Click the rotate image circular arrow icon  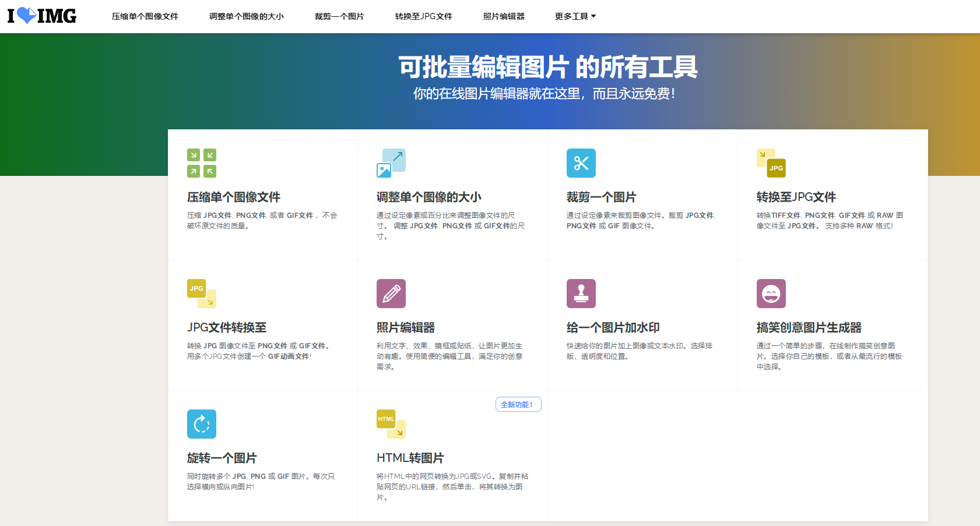pos(201,424)
